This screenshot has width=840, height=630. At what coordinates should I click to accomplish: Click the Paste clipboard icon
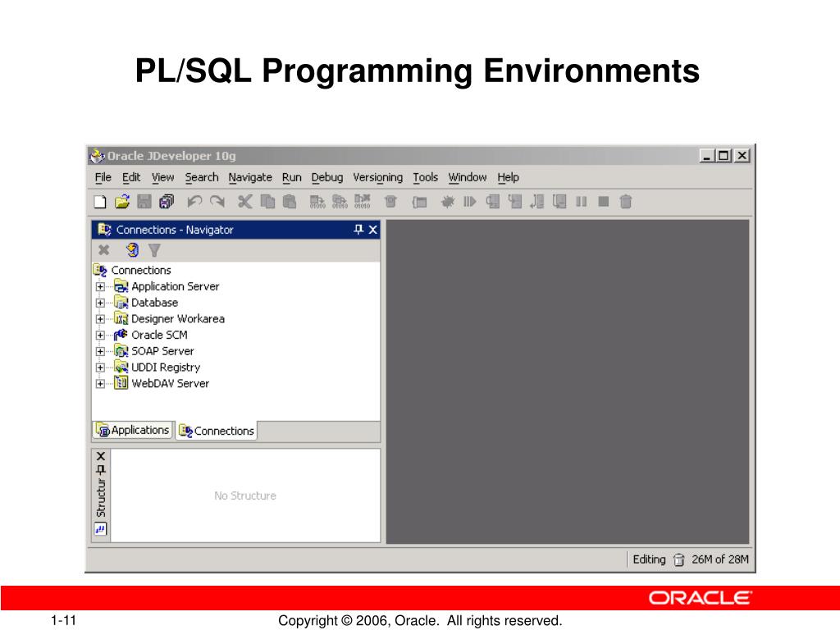tap(290, 202)
